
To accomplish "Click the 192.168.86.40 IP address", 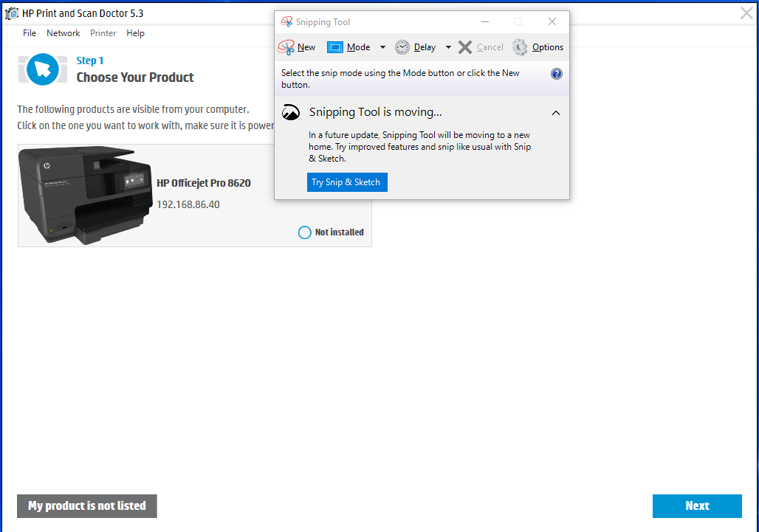I will click(188, 204).
